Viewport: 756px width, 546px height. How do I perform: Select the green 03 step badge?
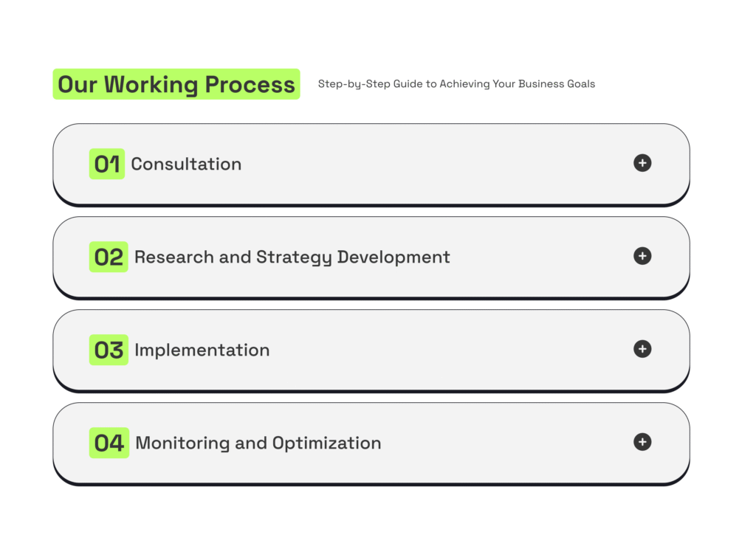click(109, 350)
